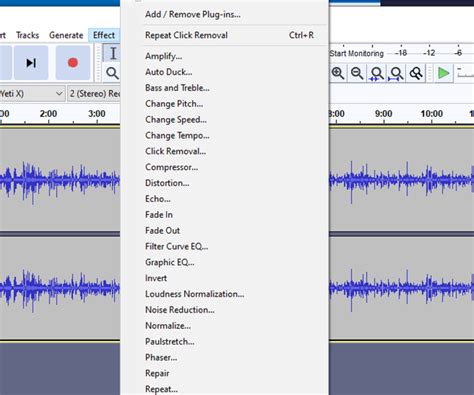Viewport: 474px width, 395px height.
Task: Open the Tracks menu
Action: [x=27, y=35]
